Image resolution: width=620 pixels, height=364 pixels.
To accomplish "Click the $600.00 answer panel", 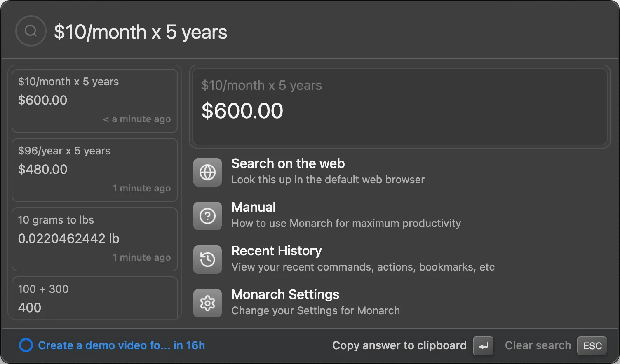I will (x=399, y=106).
